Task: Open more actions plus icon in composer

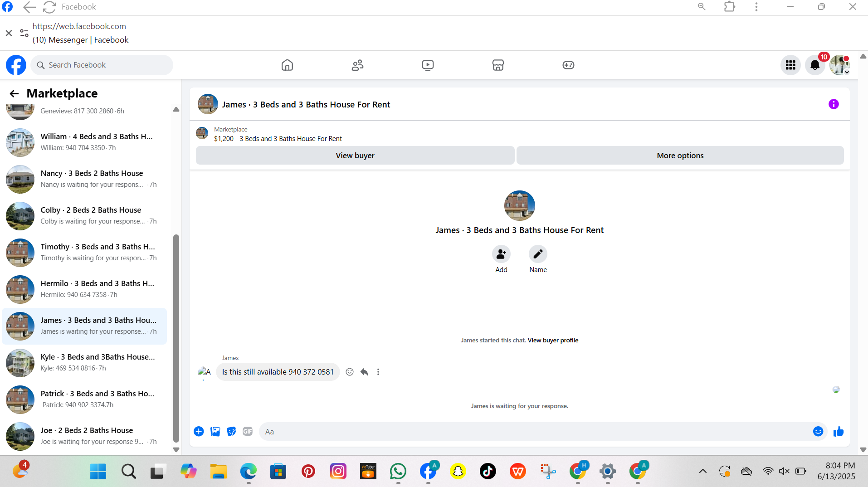Action: coord(199,431)
